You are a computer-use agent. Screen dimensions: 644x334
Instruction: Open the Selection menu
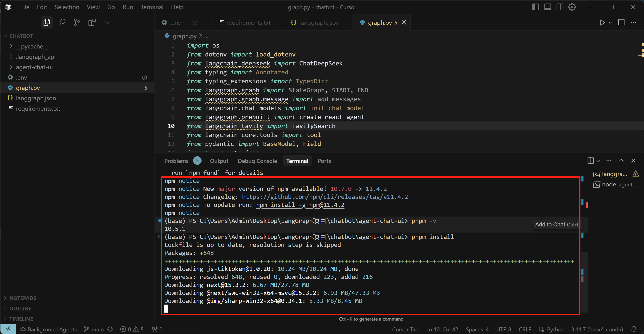(67, 7)
